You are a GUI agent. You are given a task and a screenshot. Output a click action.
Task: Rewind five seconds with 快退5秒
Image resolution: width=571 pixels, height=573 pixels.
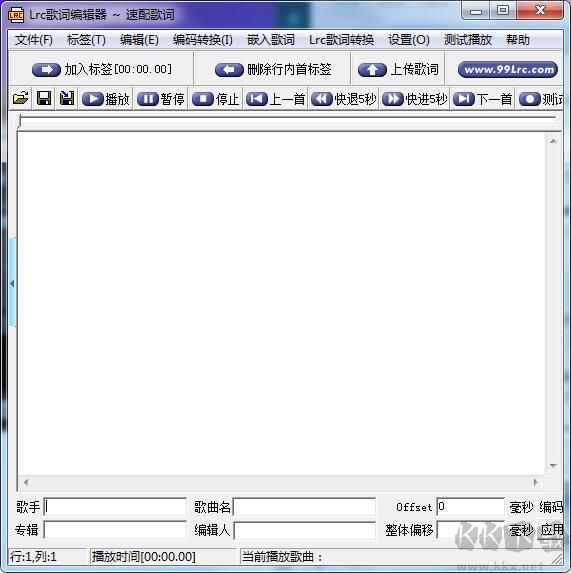point(343,99)
